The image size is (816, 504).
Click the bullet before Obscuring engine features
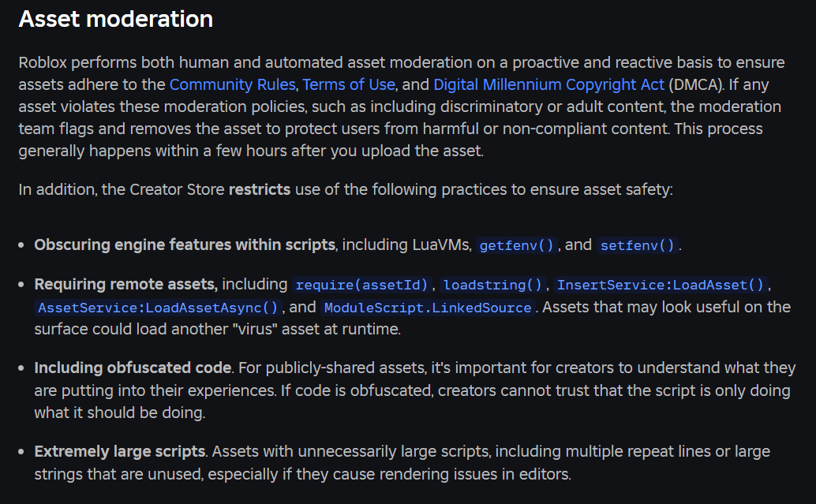(x=22, y=245)
